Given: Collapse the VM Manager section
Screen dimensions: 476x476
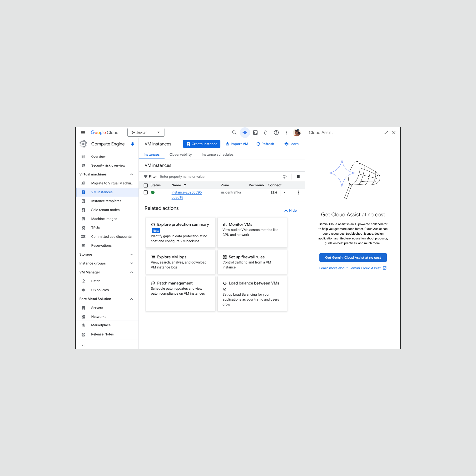Looking at the screenshot, I should click(132, 272).
